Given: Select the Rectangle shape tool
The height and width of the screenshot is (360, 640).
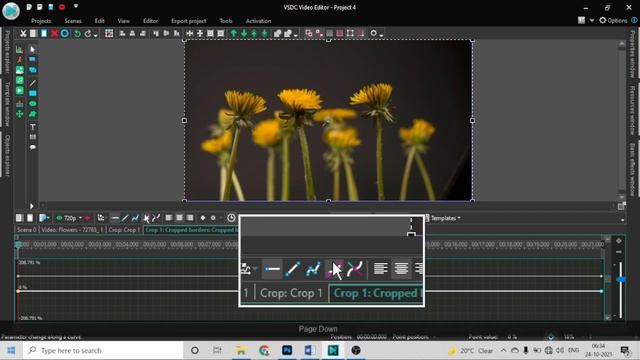Looking at the screenshot, I should [33, 93].
